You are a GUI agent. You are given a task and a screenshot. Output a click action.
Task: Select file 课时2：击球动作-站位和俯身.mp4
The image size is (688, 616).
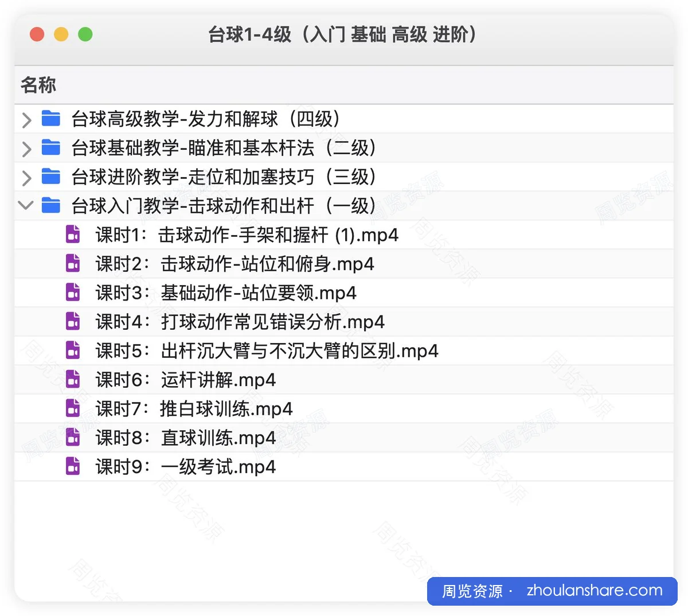[235, 264]
